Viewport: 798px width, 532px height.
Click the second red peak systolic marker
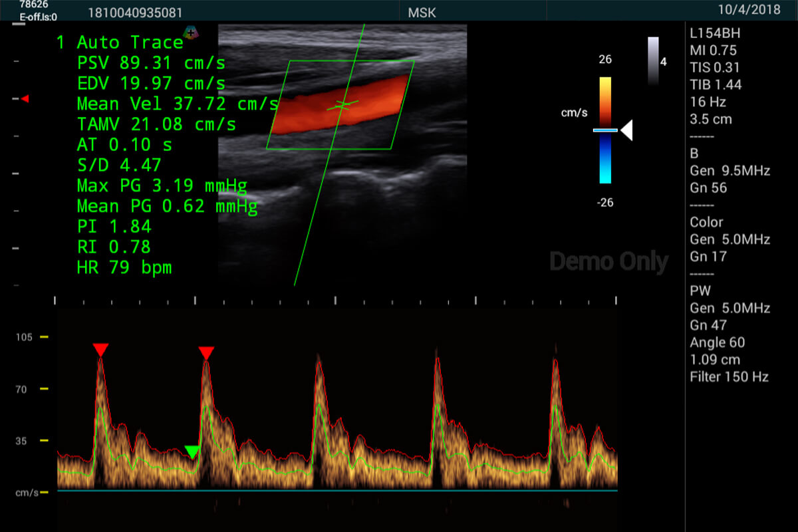206,352
